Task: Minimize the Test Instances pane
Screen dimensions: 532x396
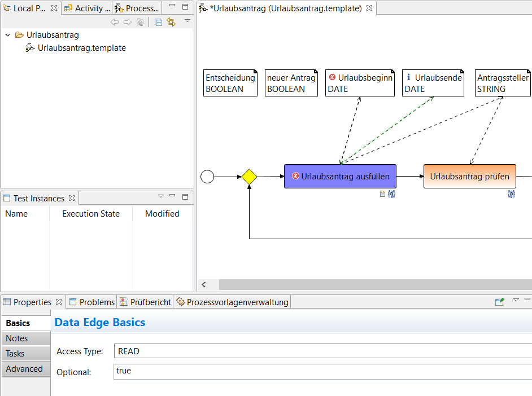Action: coord(172,196)
